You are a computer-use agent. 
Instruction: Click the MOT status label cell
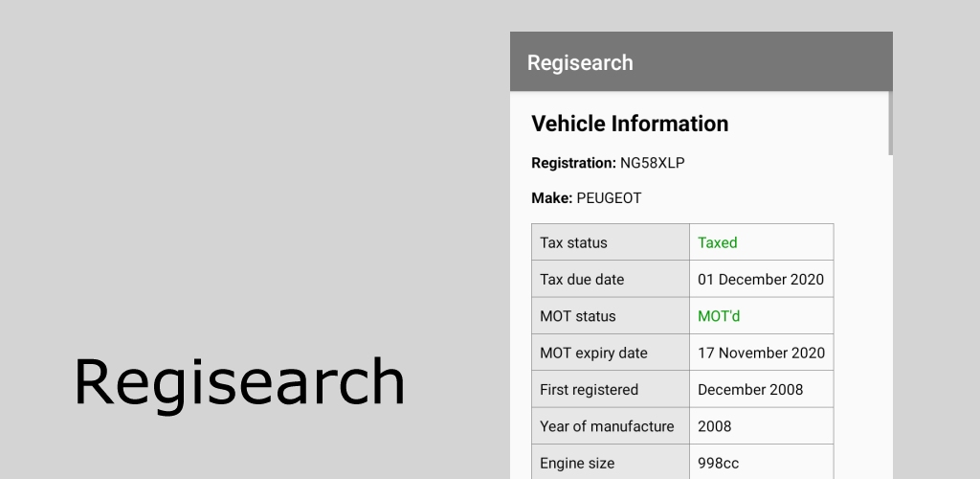(x=611, y=316)
